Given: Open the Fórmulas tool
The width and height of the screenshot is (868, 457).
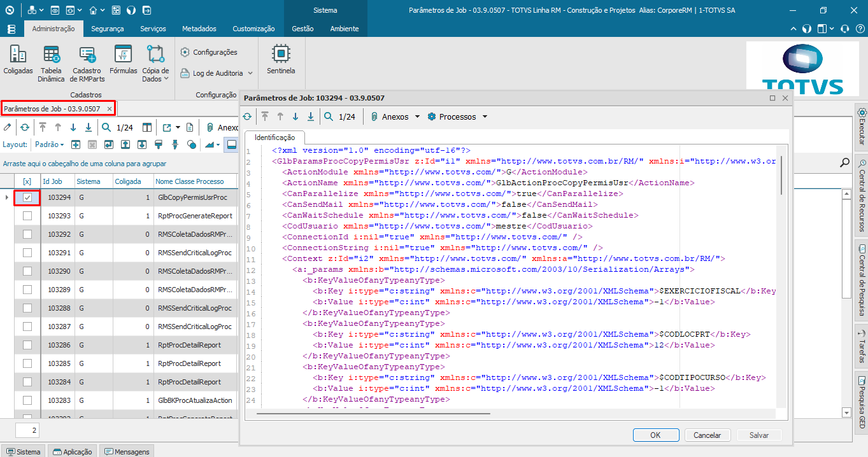Looking at the screenshot, I should [x=123, y=60].
